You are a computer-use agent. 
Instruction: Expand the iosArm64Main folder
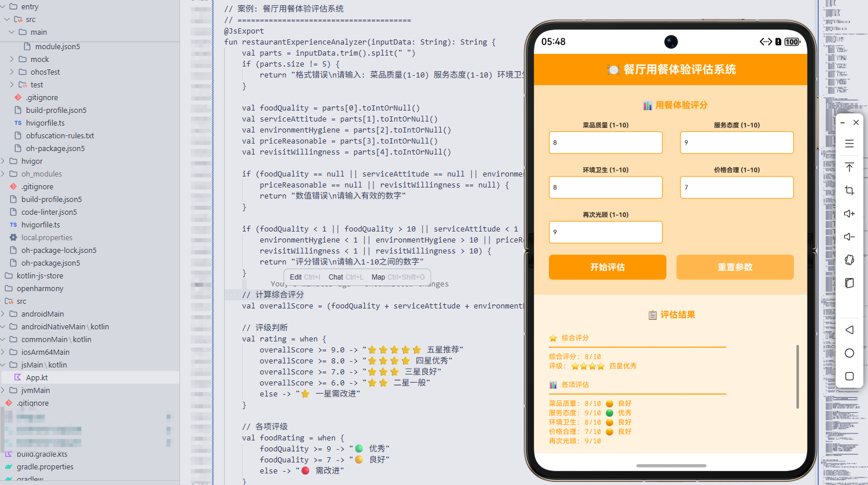[x=3, y=352]
